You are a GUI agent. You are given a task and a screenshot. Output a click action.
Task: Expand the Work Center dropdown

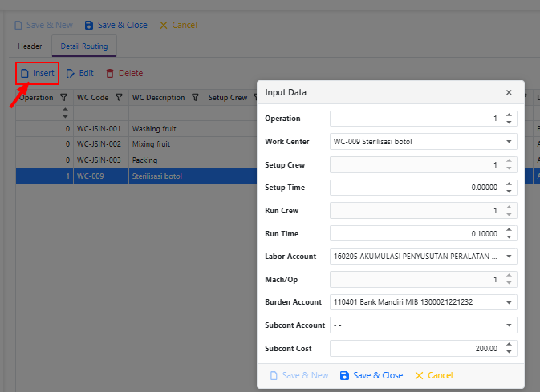(509, 141)
